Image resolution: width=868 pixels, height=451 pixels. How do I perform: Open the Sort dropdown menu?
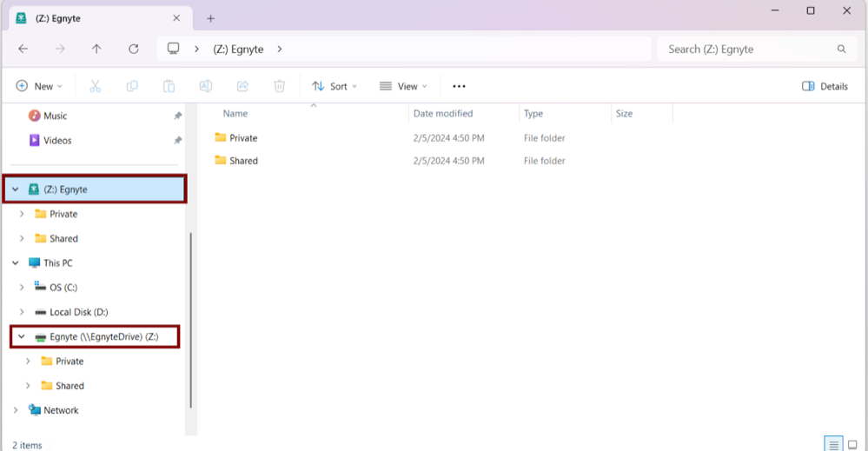pyautogui.click(x=335, y=86)
